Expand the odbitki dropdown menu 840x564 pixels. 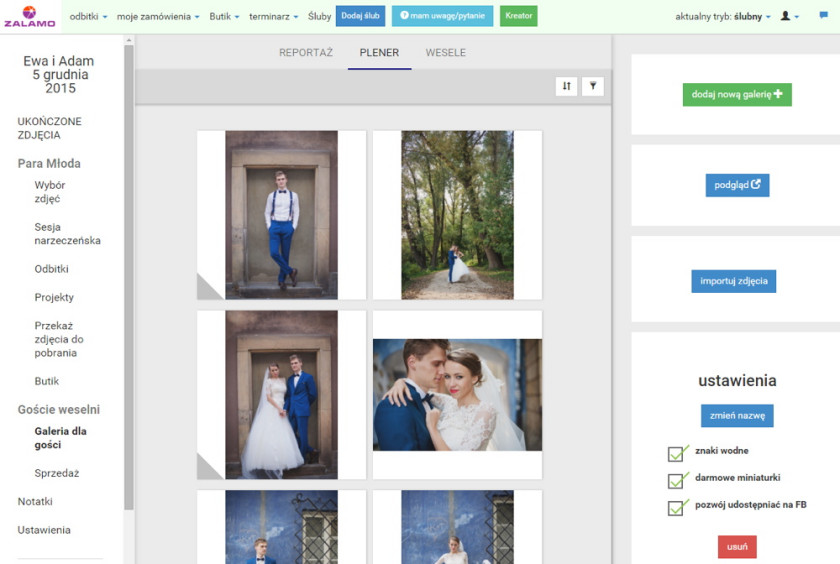click(x=88, y=17)
